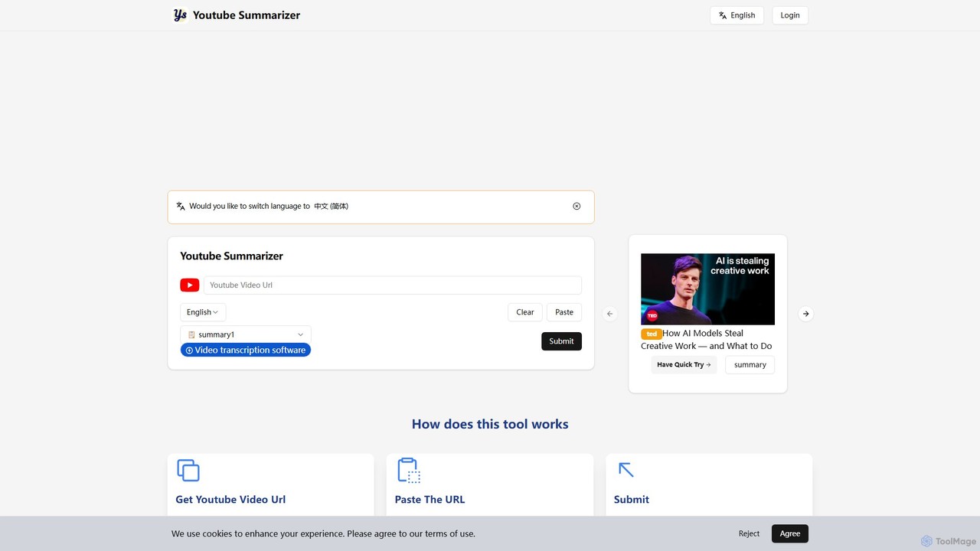The width and height of the screenshot is (980, 551).
Task: Click the Login button
Action: coord(790,15)
